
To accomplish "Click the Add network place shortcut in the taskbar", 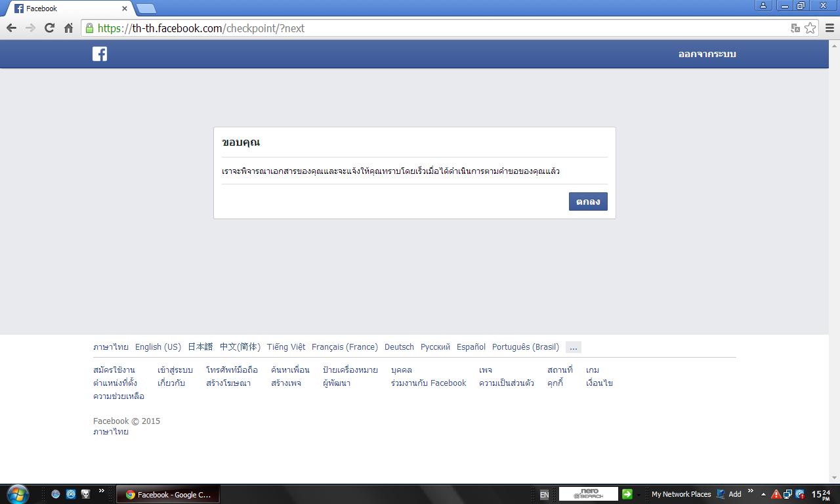I will point(729,494).
